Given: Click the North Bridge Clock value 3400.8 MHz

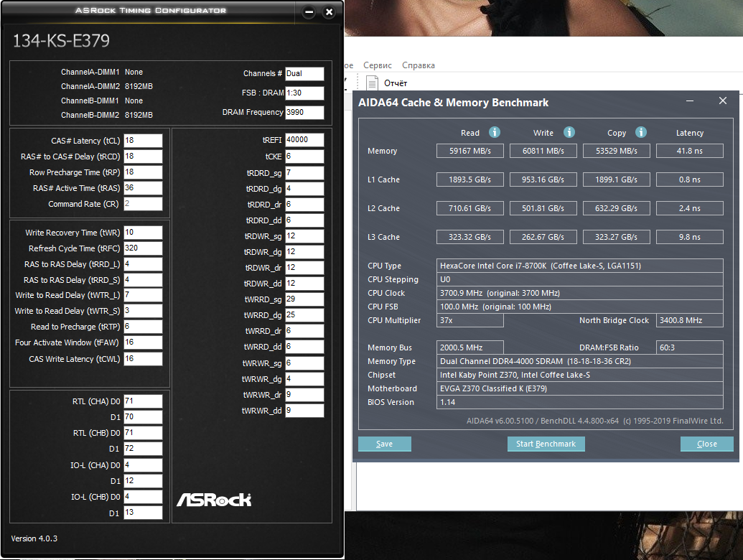Looking at the screenshot, I should 689,320.
